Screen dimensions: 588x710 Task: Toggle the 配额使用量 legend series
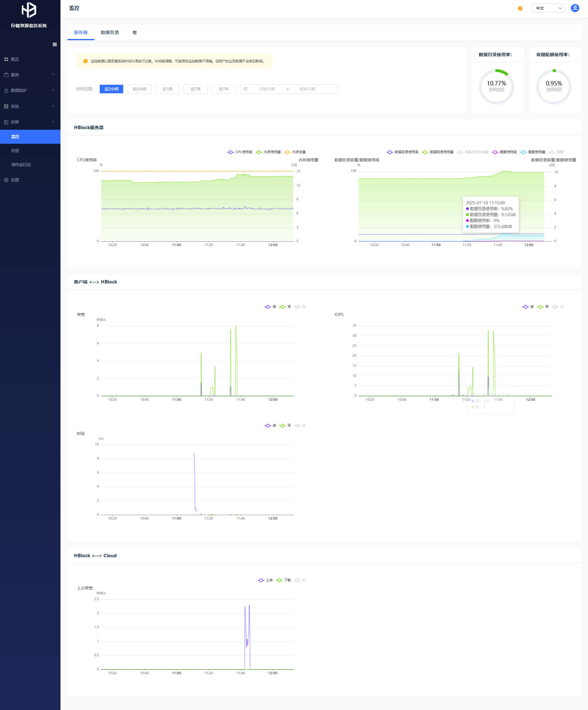tap(533, 152)
